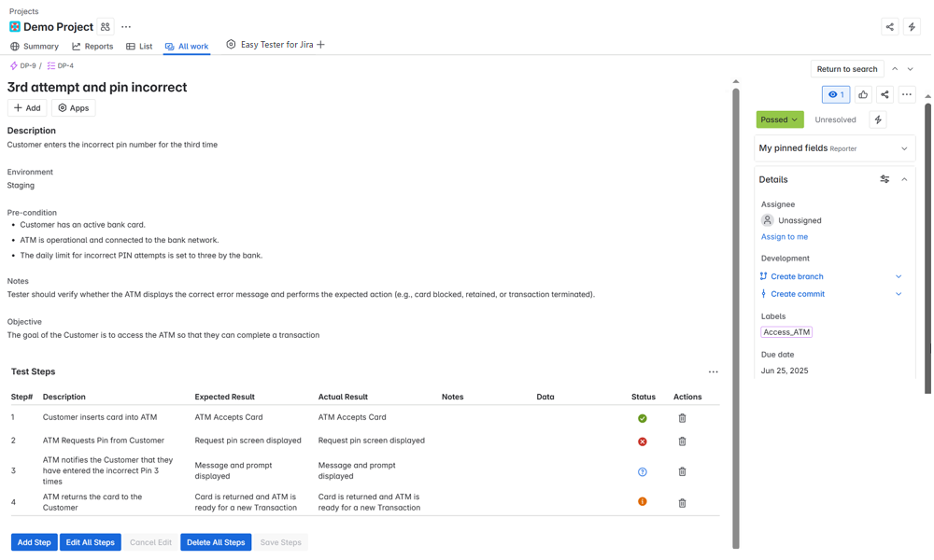Click Return to search button
The image size is (934, 560).
(x=847, y=69)
